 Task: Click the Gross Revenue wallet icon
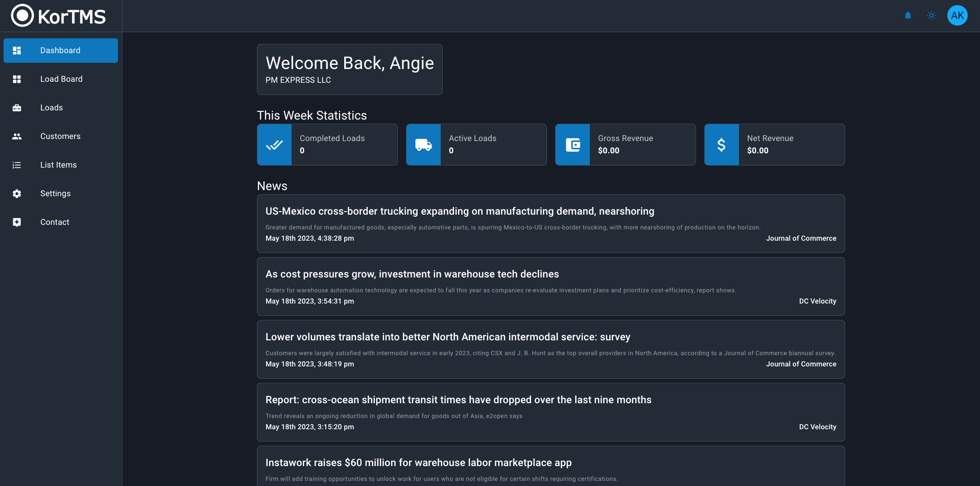572,145
